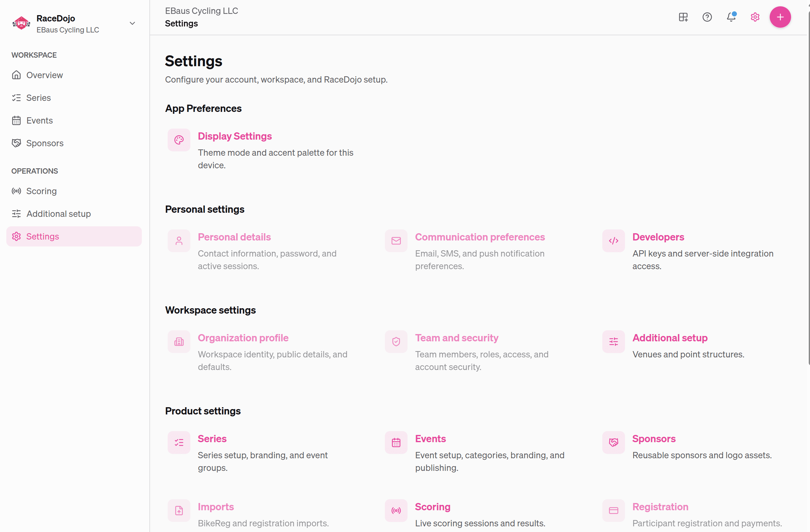Open Events in the sidebar
Screen dimensions: 810x532
click(x=74, y=120)
